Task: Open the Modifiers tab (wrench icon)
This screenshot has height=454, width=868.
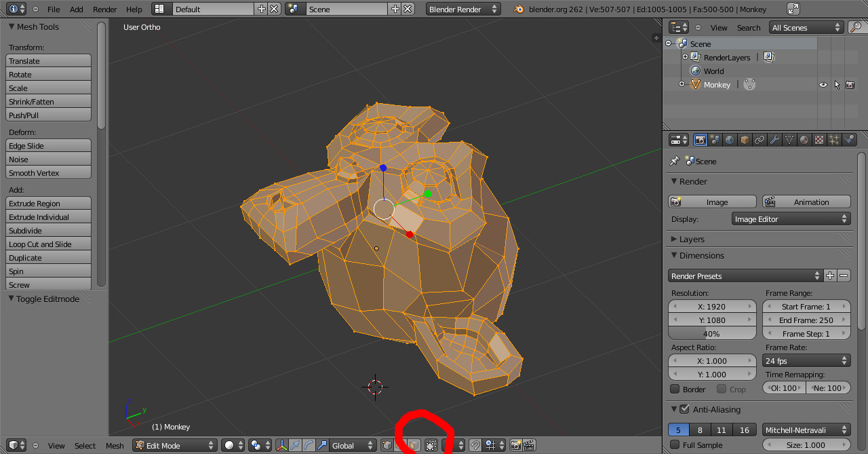Action: coord(775,140)
